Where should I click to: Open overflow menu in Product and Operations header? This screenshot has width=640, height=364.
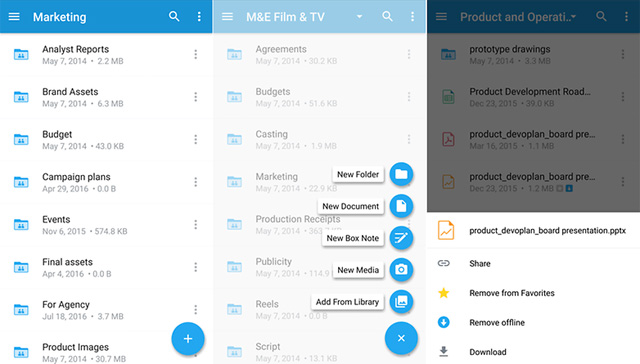pyautogui.click(x=626, y=16)
